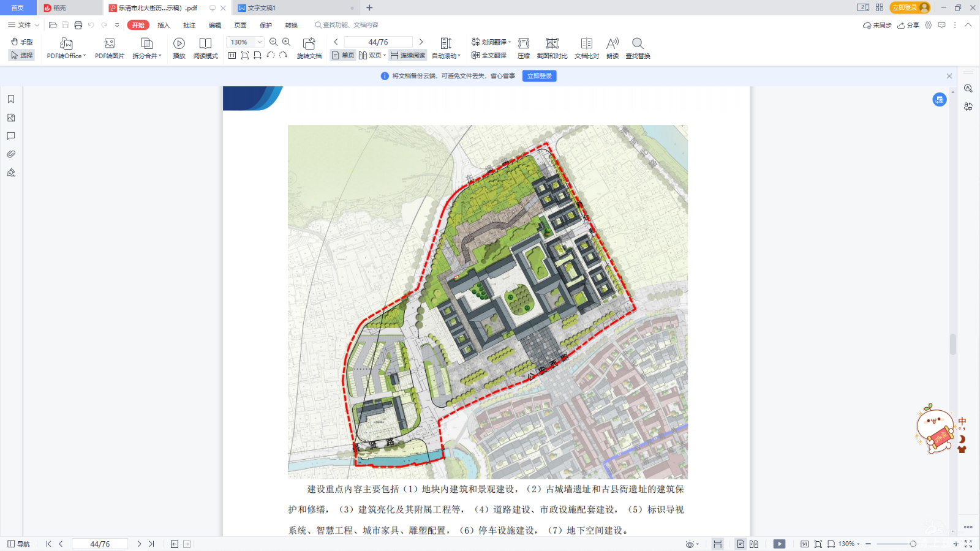Click the 播放 play icon
Viewport: 980px width, 551px height.
click(x=179, y=43)
